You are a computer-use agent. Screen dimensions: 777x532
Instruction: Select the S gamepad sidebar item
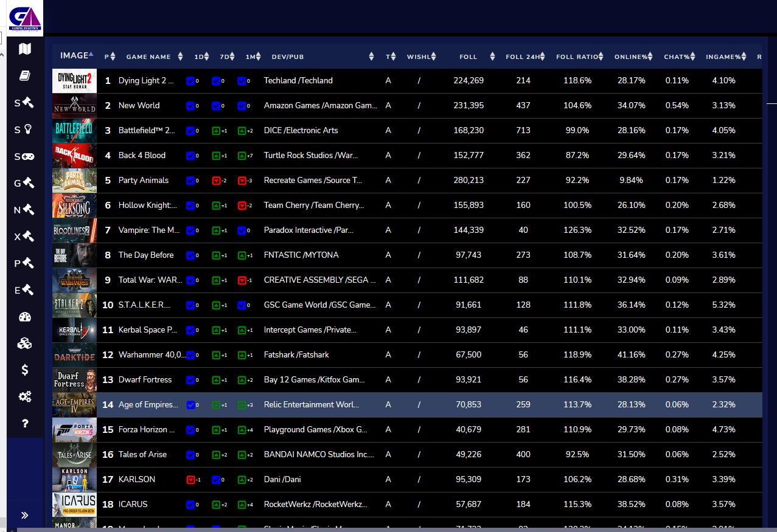(x=24, y=156)
